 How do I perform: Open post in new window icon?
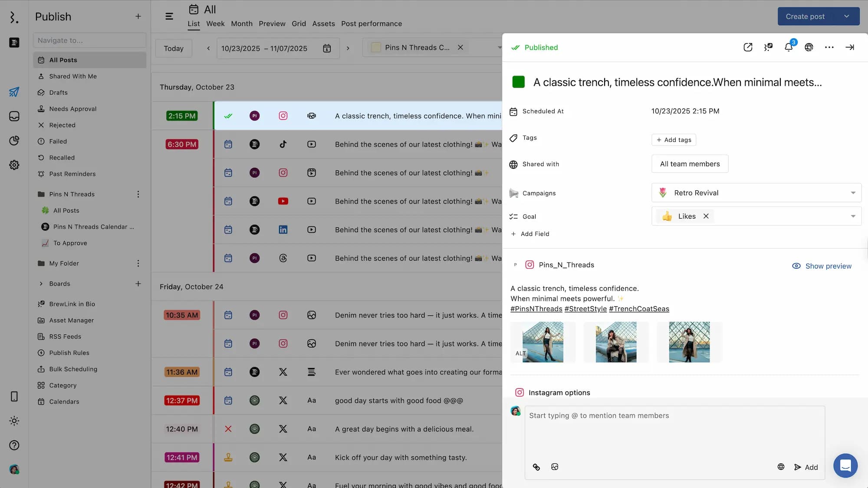coord(747,47)
